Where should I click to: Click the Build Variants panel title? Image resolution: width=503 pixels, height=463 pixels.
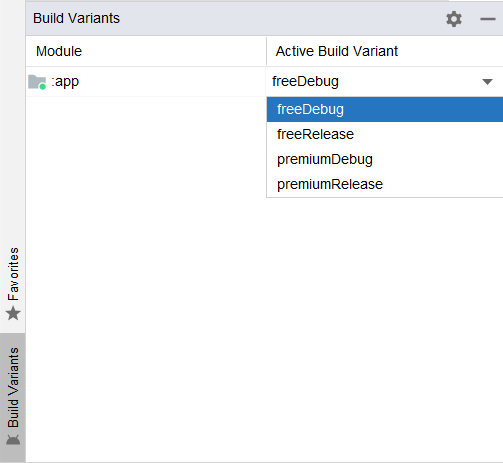(x=76, y=18)
